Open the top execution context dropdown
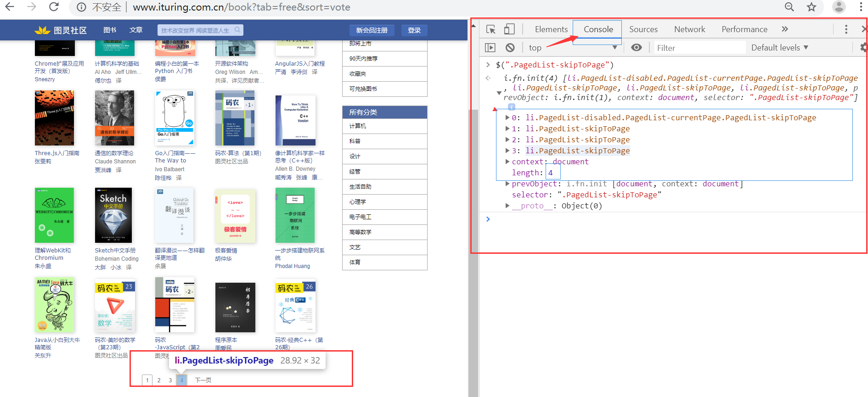This screenshot has width=868, height=397. pos(573,47)
